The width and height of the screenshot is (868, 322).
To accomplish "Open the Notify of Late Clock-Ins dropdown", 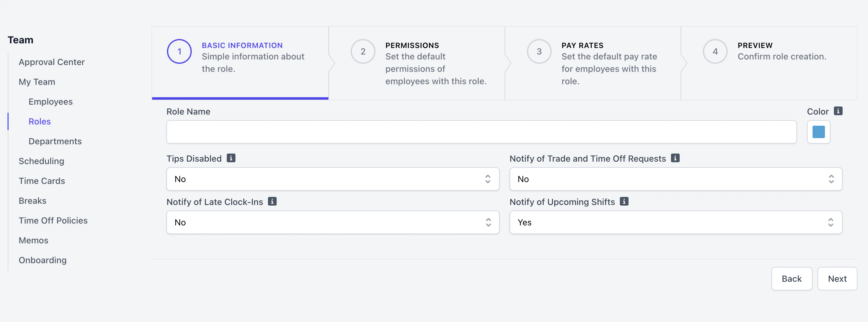I will tap(333, 222).
